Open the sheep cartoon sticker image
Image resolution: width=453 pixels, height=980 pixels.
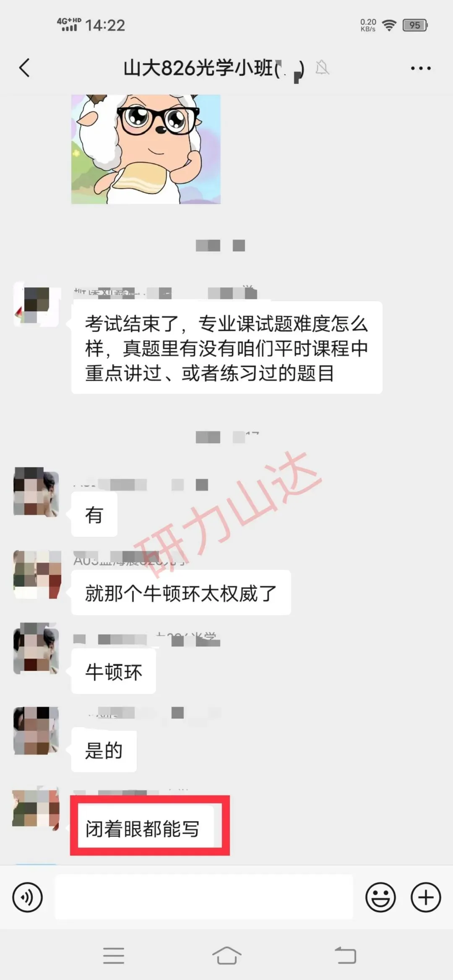[146, 149]
